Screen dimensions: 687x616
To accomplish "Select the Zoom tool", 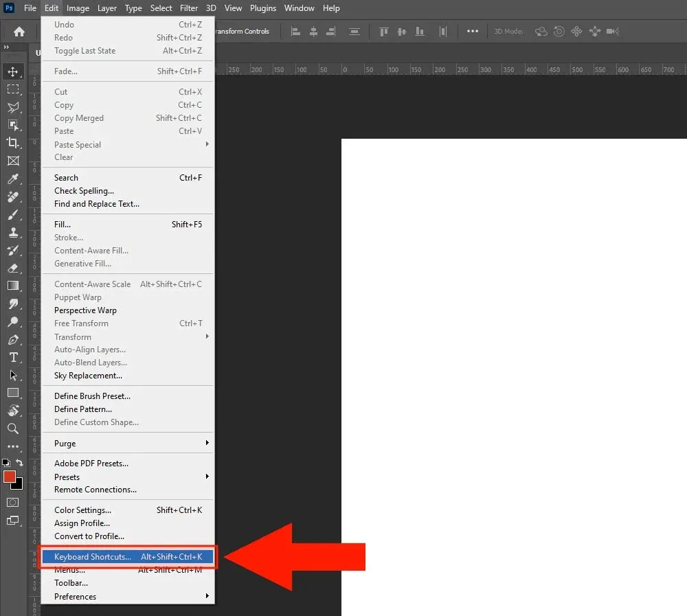I will [x=13, y=429].
